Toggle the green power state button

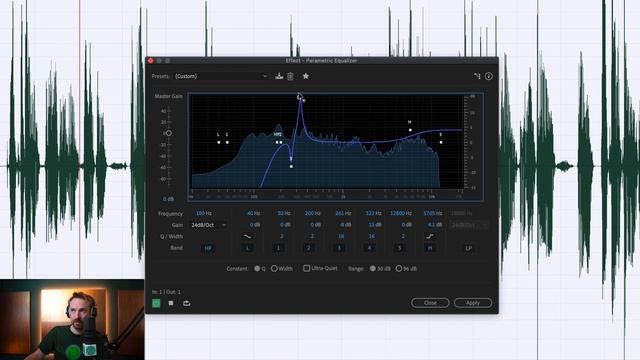156,303
